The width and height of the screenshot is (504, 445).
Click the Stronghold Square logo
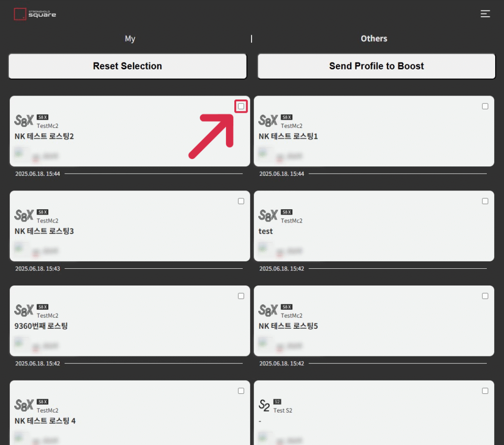pyautogui.click(x=35, y=14)
